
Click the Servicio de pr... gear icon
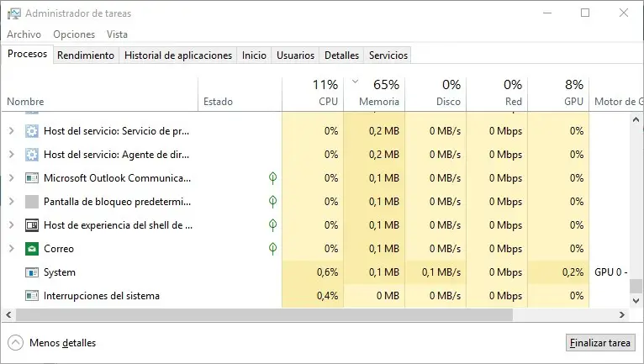coord(32,131)
